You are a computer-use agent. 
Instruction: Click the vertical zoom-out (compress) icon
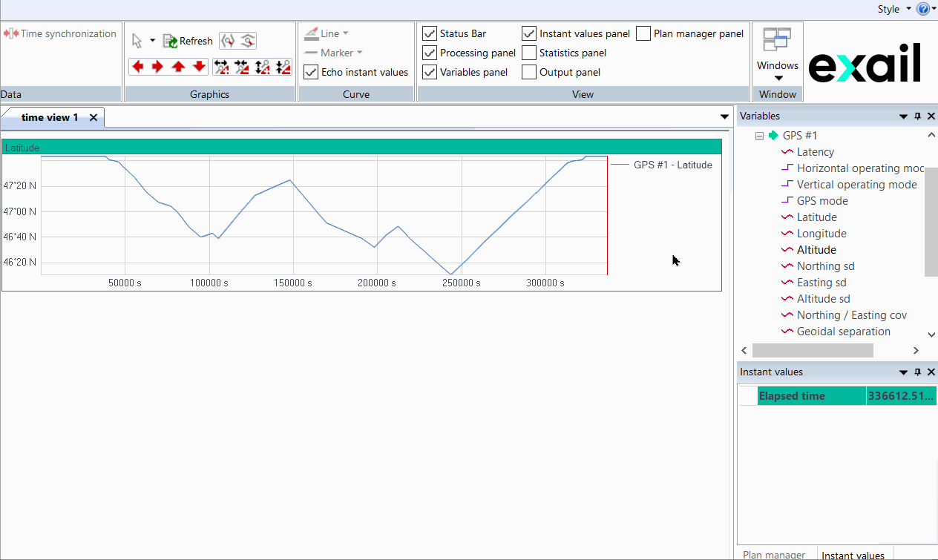[283, 67]
